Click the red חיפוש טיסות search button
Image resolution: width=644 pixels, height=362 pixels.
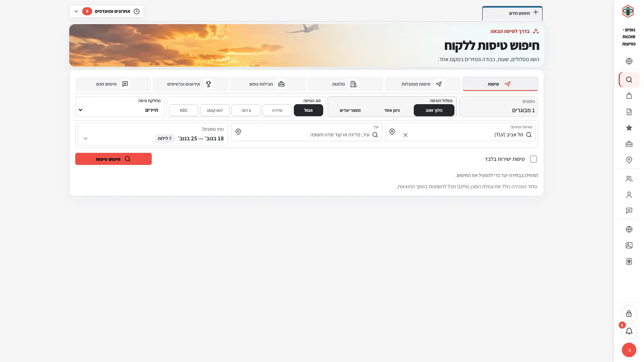click(114, 159)
